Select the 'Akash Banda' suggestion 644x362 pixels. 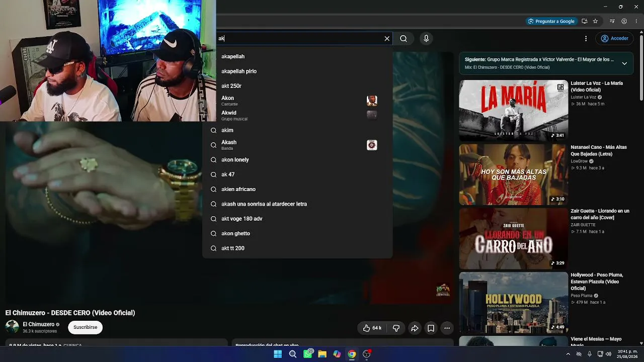coord(297,145)
